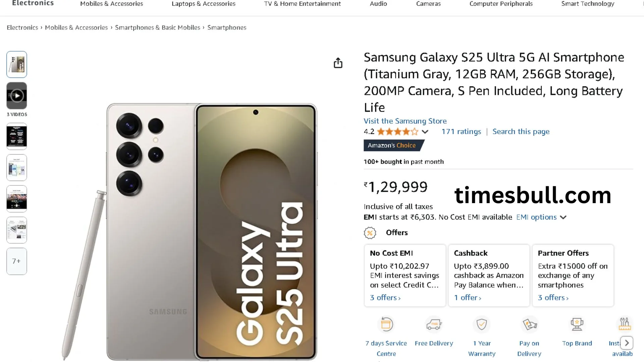Play the product videos thumbnail
The height and width of the screenshot is (362, 644).
(17, 96)
